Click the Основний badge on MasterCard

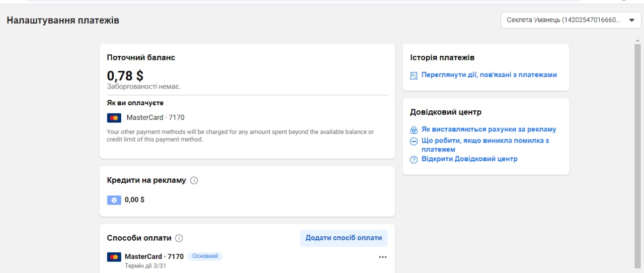[x=205, y=256]
